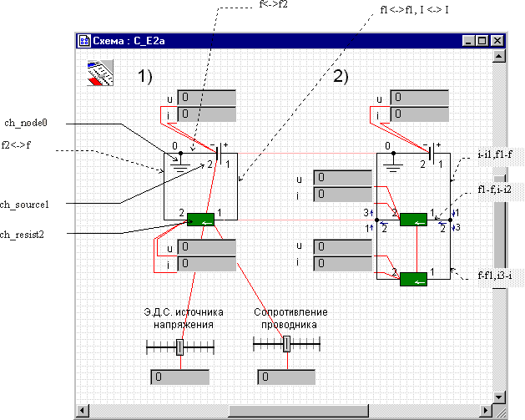Click the vertical scrollbar up arrow

[499, 56]
